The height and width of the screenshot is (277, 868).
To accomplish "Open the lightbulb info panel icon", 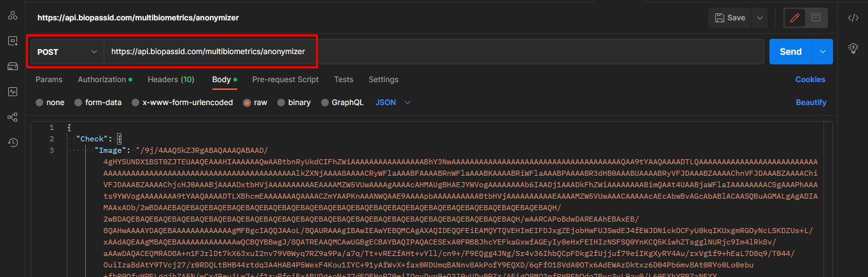I will click(x=853, y=48).
